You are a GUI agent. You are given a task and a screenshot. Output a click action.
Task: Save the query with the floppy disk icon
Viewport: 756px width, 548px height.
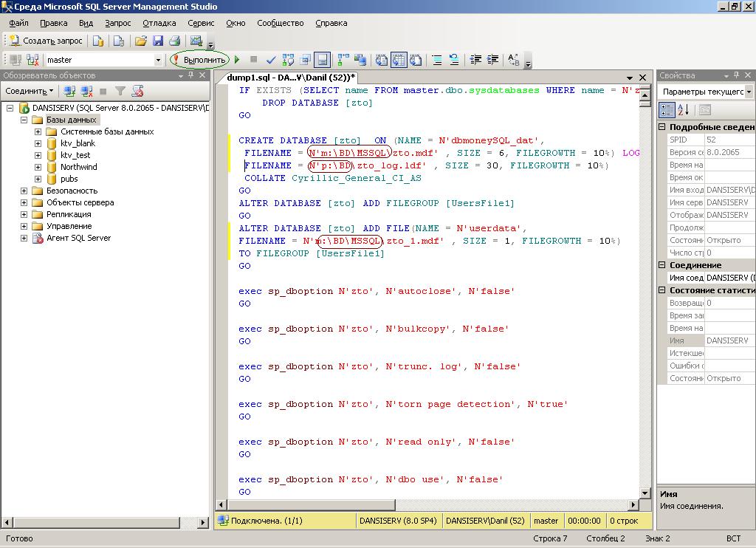coord(158,41)
